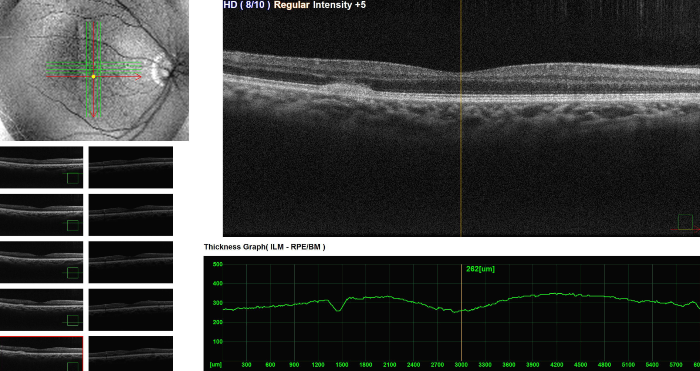Click the 4200 label on the distance axis
The image size is (700, 371).
(x=557, y=365)
